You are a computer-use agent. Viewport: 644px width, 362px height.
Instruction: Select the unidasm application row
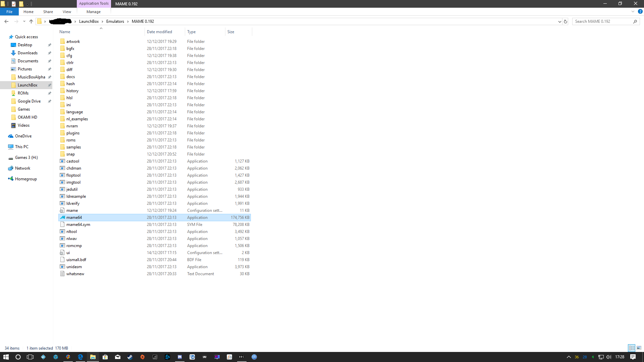(x=155, y=267)
